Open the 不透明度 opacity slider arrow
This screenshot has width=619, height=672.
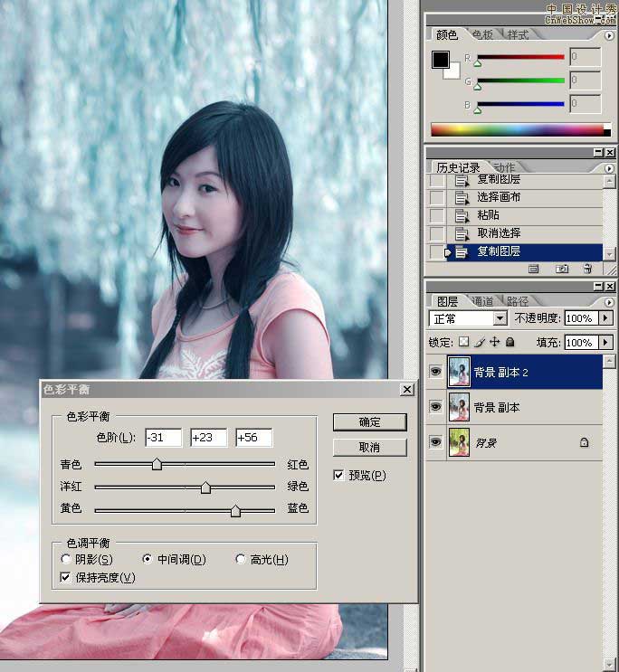click(x=605, y=318)
